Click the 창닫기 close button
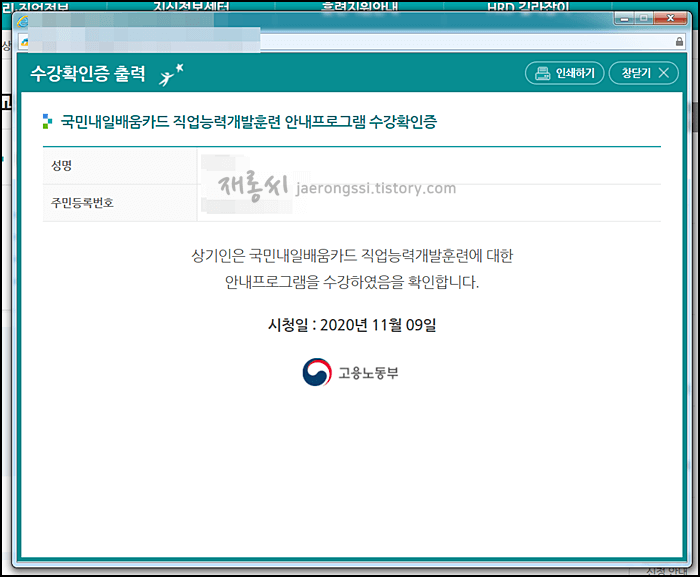The height and width of the screenshot is (577, 700). 644,73
